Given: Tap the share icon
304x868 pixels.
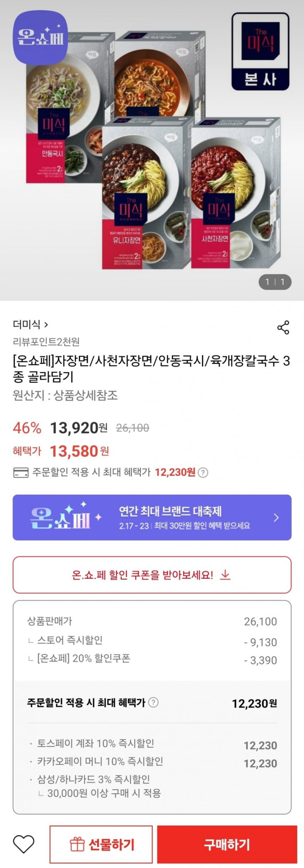Looking at the screenshot, I should point(283,327).
